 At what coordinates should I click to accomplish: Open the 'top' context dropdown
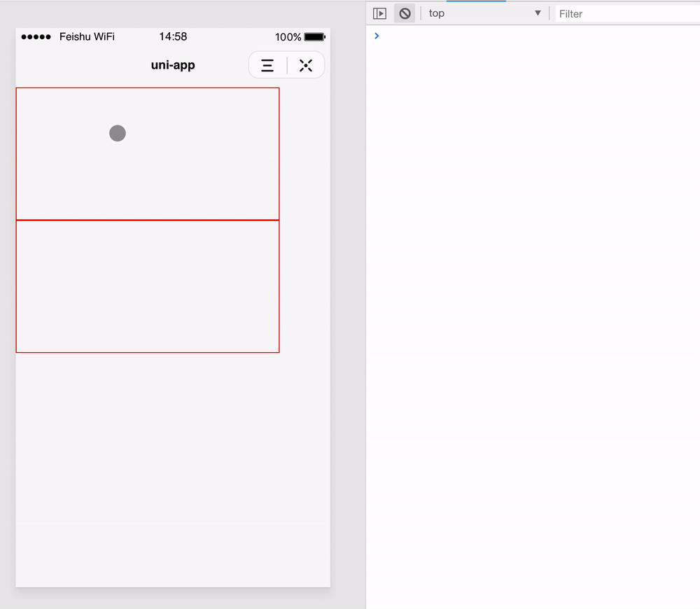485,13
